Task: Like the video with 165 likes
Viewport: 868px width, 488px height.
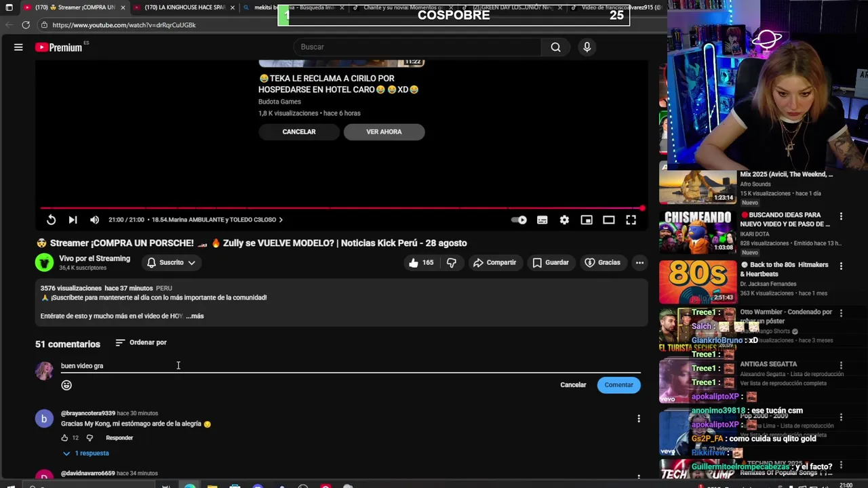Action: pos(420,262)
